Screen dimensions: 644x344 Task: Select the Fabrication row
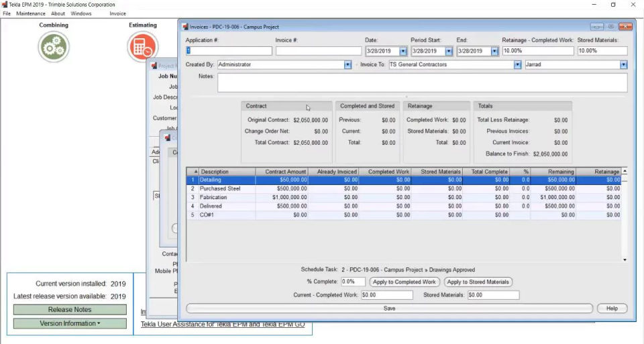pyautogui.click(x=404, y=197)
